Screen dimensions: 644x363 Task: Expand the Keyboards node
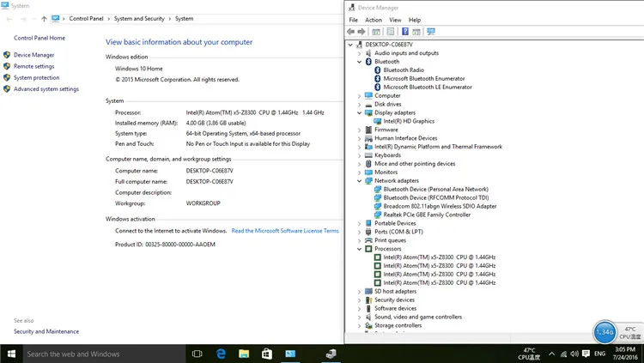tap(360, 155)
